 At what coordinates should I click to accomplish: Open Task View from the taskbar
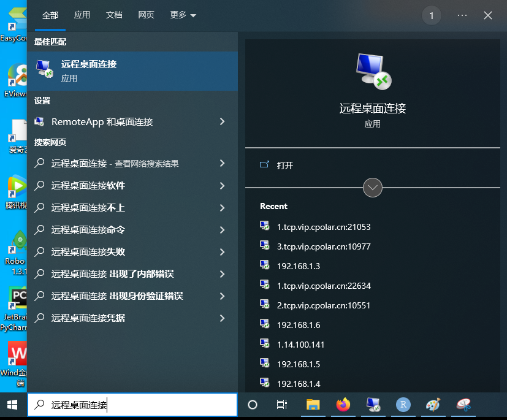[282, 405]
